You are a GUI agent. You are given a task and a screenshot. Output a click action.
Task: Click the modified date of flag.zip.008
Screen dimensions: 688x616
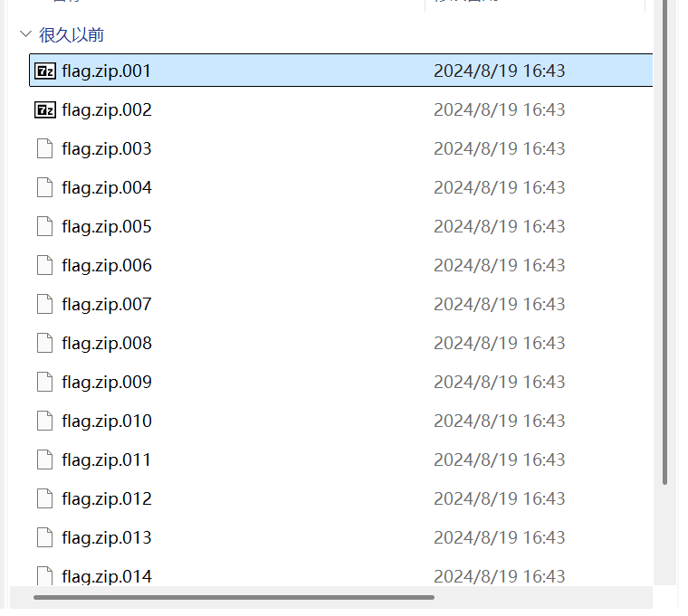click(x=500, y=343)
